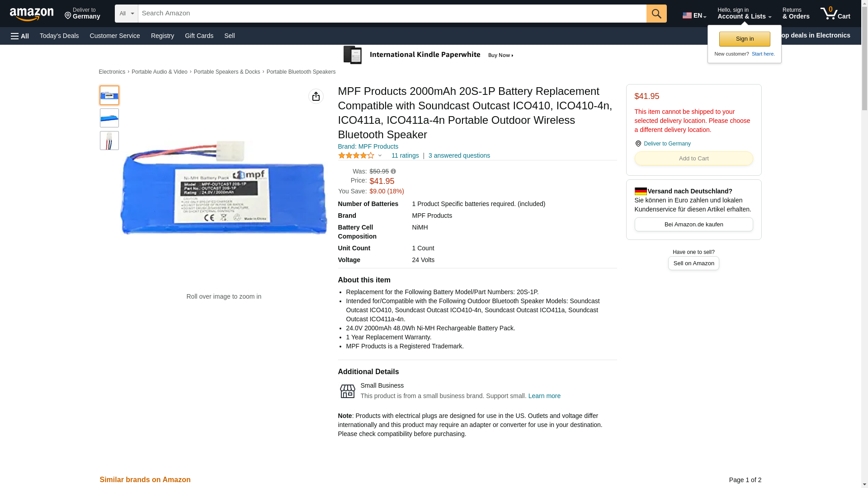
Task: Open Brand: MPF Products link
Action: 368,146
